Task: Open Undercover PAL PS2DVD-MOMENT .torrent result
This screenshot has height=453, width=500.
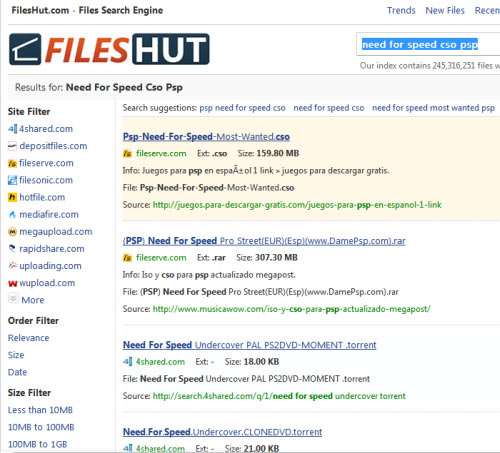Action: [x=249, y=345]
